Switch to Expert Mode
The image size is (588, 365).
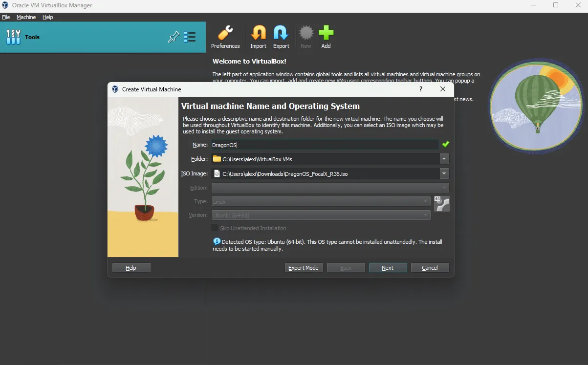pos(304,267)
